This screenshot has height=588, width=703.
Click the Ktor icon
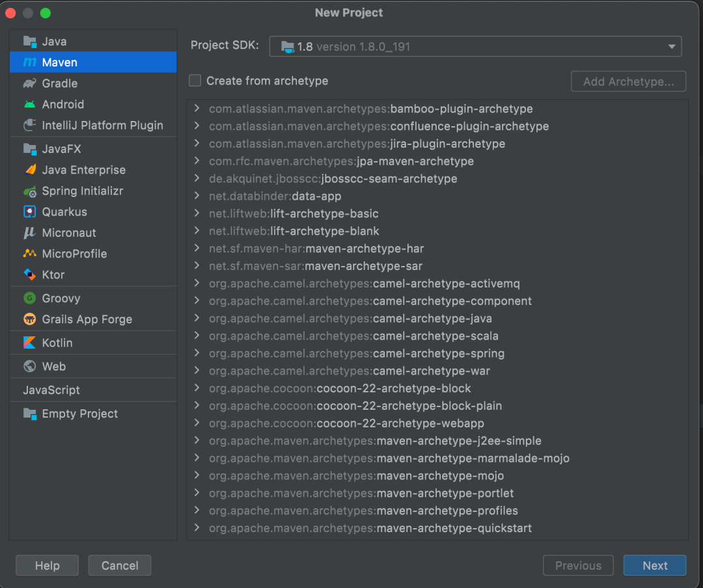tap(29, 274)
